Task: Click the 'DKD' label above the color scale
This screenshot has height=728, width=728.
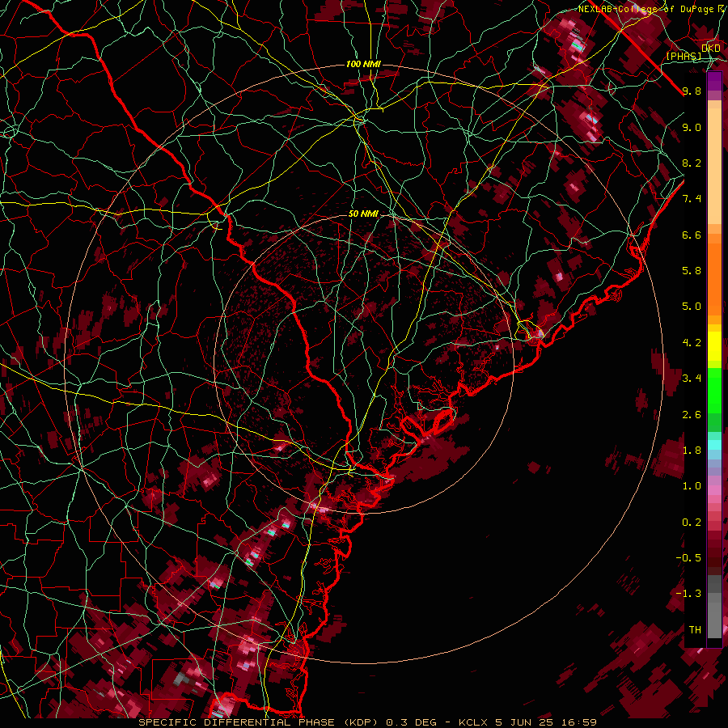Action: 711,48
